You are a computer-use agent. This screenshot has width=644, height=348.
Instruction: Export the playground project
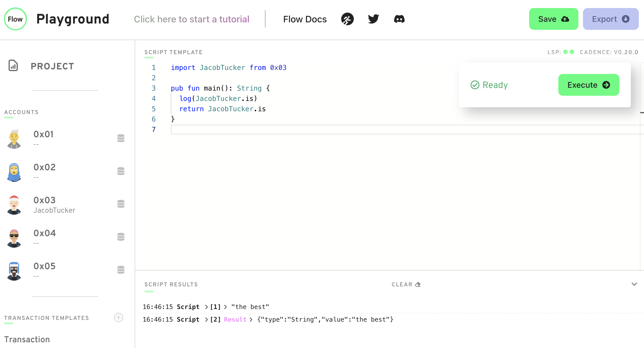(x=610, y=19)
